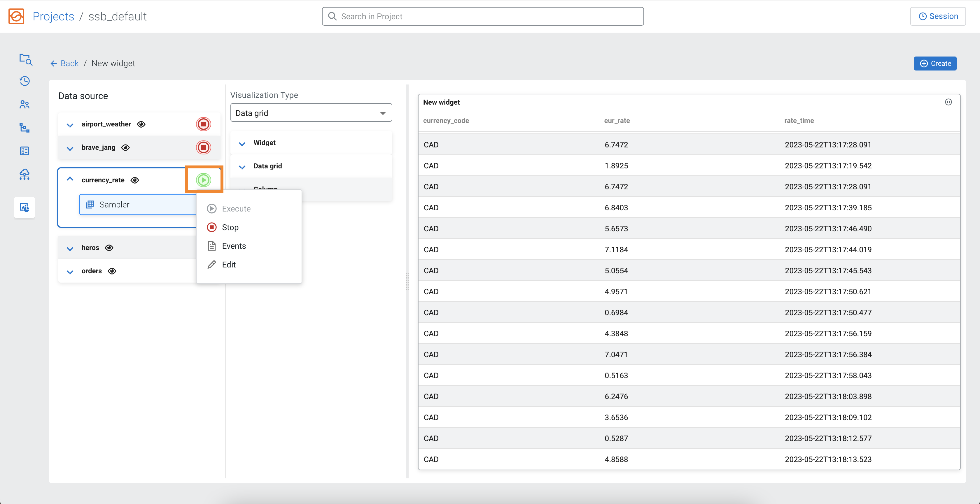This screenshot has height=504, width=980.
Task: Click the blue Create button
Action: [x=935, y=64]
